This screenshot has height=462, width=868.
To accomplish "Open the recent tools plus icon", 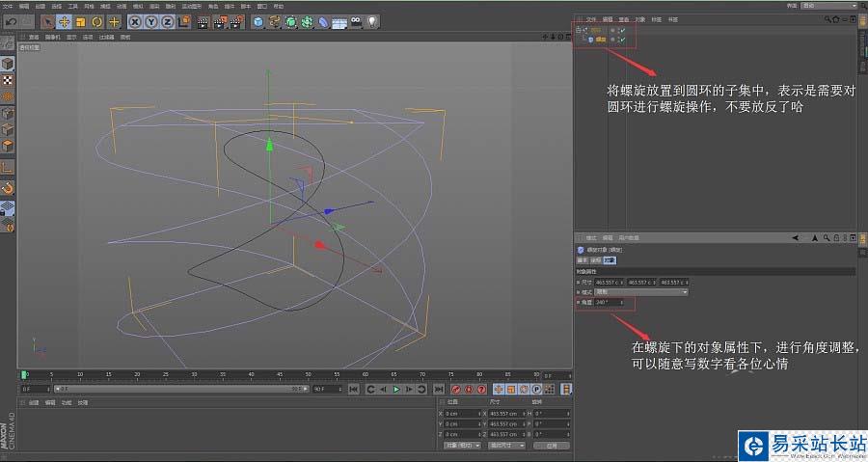I will click(x=114, y=22).
